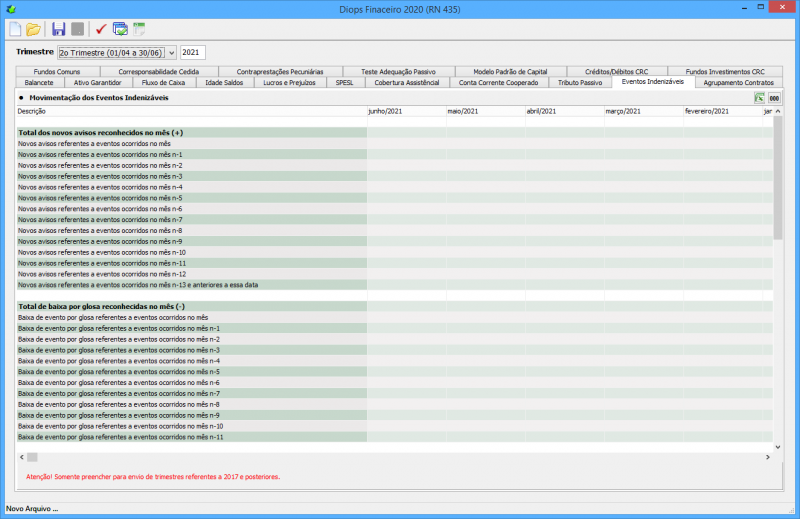Click the abril/2021 column header

pos(565,111)
